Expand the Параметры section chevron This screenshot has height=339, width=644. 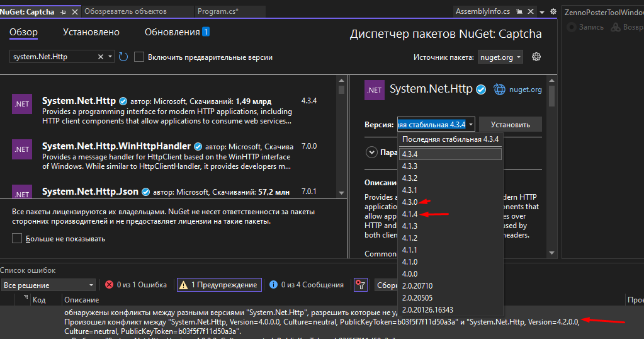[371, 152]
